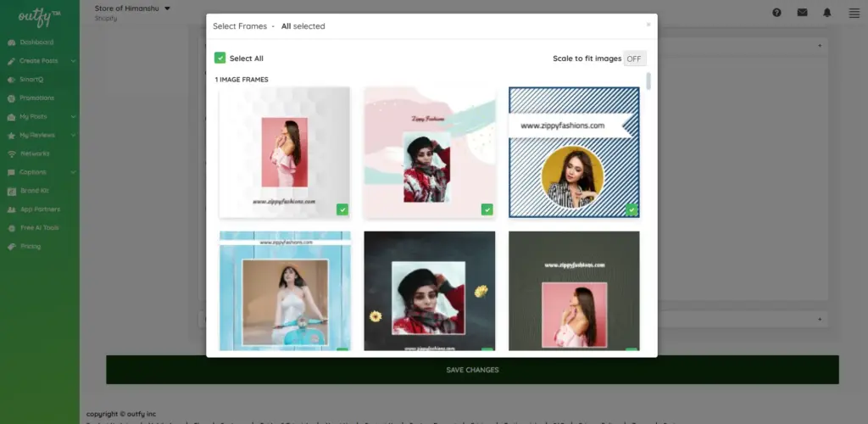Close the Select Frames dialog
868x424 pixels.
coord(648,25)
